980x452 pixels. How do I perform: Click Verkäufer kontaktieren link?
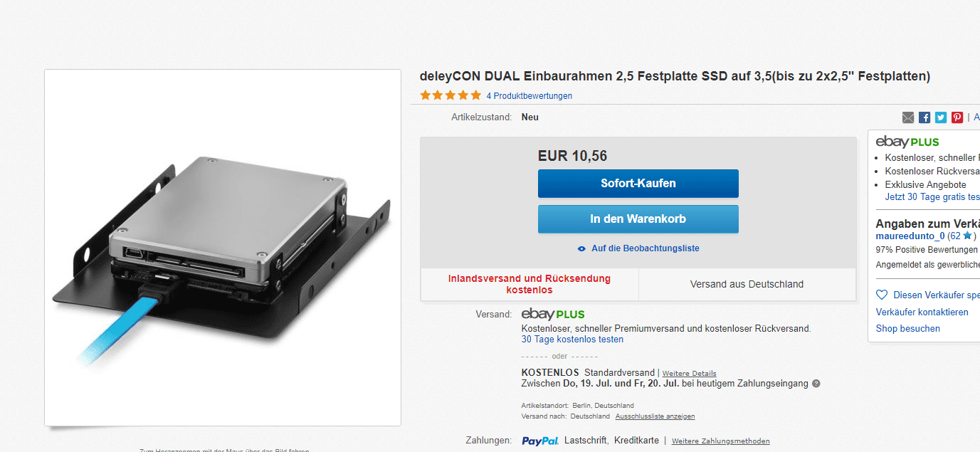(922, 312)
